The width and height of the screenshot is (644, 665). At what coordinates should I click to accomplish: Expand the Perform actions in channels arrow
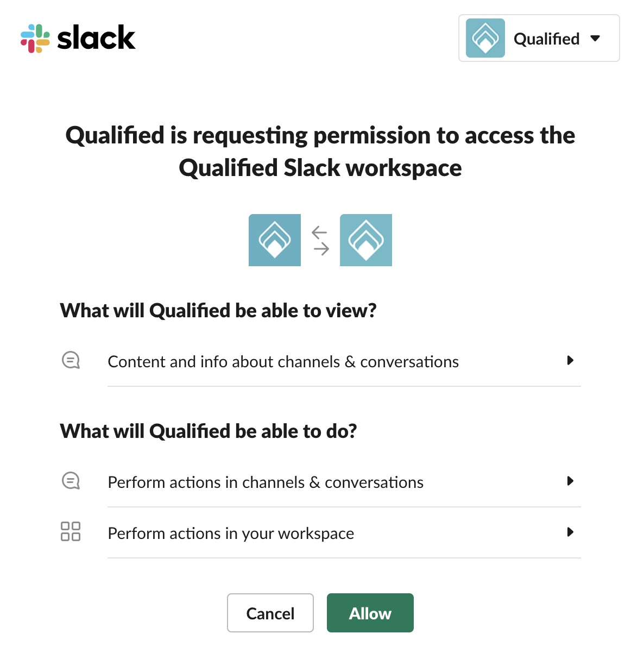click(x=570, y=481)
